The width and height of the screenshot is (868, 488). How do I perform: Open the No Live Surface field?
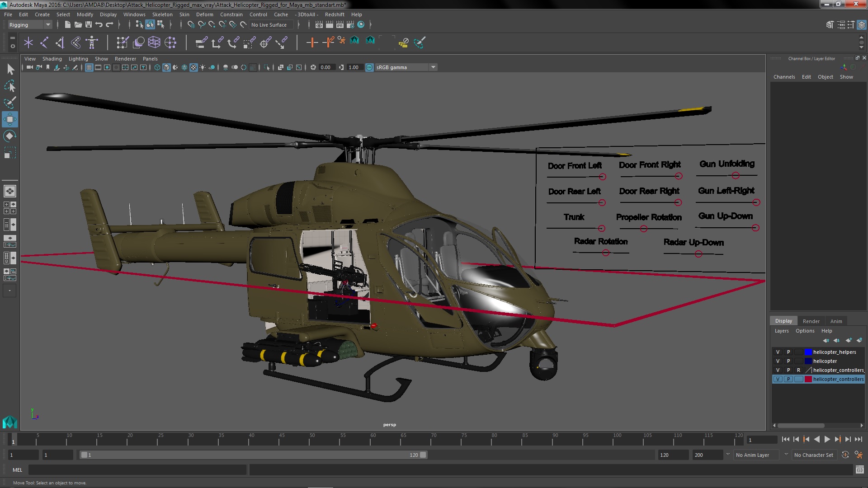click(271, 25)
